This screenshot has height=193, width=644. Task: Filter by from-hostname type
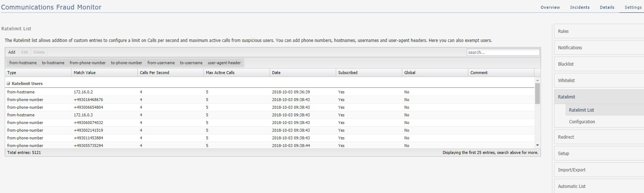(x=23, y=63)
